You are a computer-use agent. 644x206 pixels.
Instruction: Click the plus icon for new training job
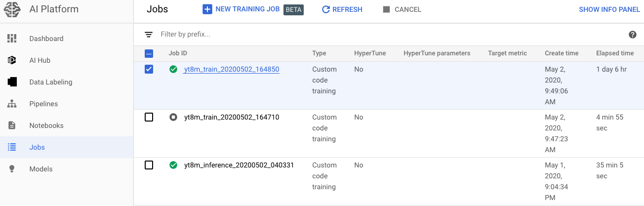[x=207, y=9]
